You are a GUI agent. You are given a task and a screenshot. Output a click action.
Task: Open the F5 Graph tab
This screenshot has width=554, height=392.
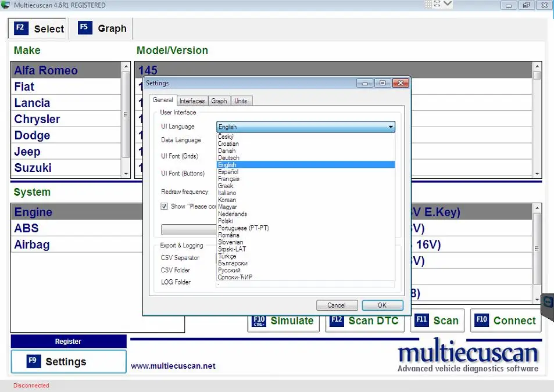102,28
